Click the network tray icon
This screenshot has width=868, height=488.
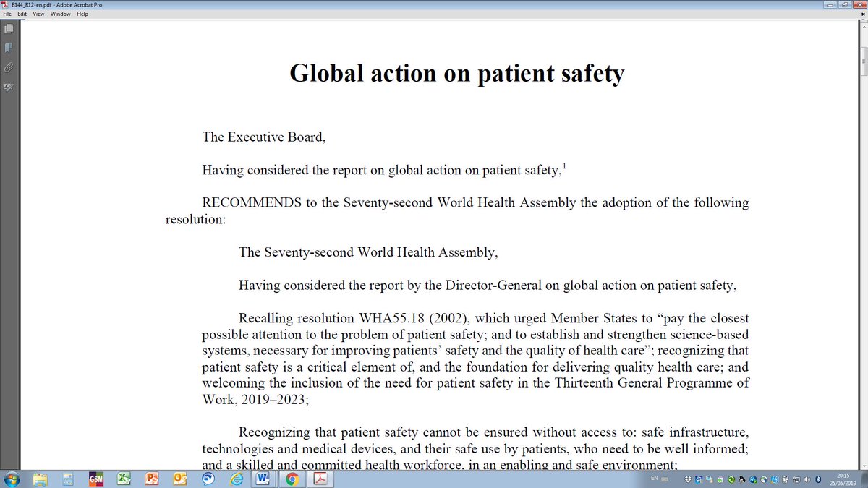point(796,479)
